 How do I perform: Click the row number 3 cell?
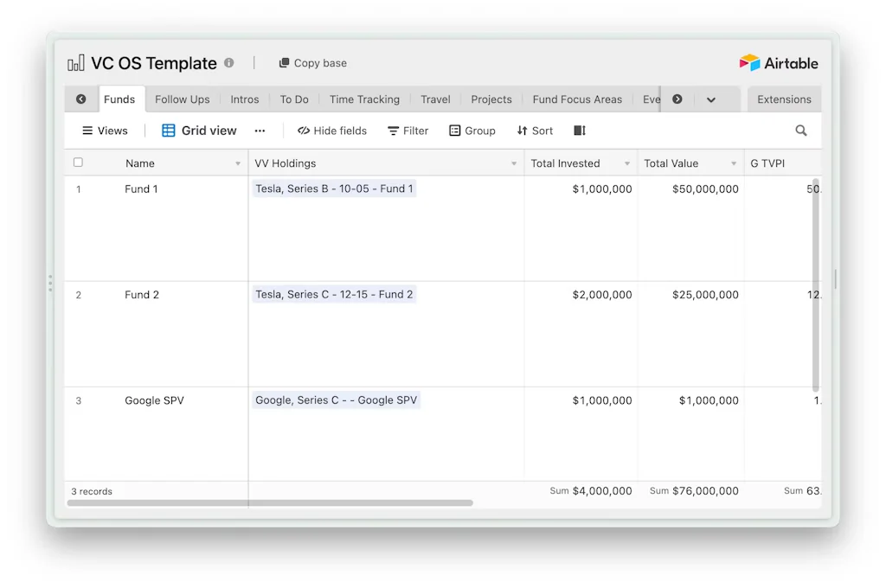pyautogui.click(x=79, y=400)
